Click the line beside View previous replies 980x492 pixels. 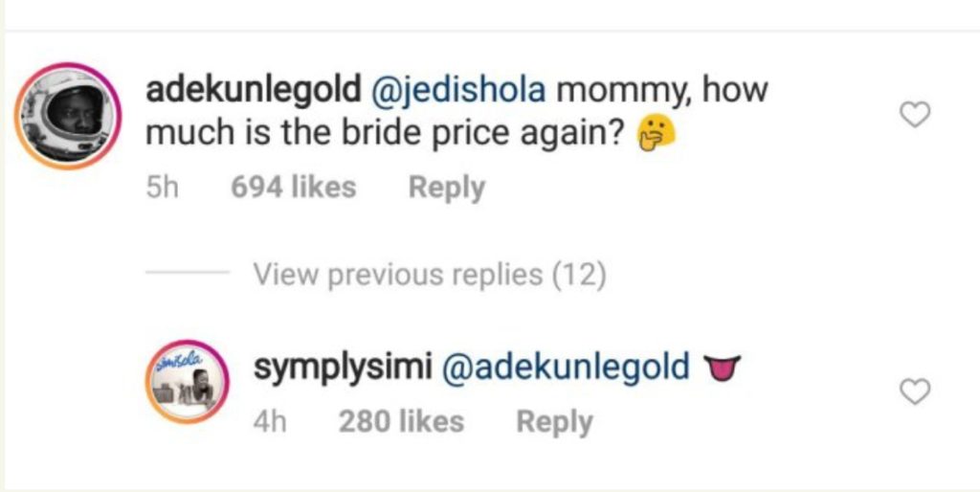point(186,275)
